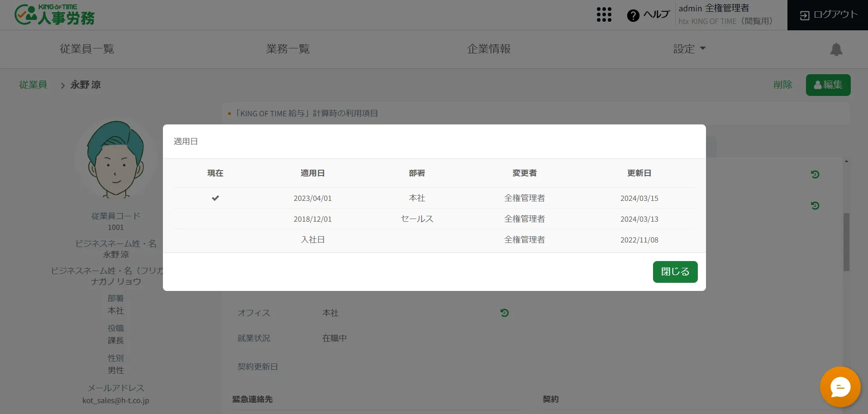Image resolution: width=868 pixels, height=414 pixels.
Task: Go to 業務一覧 menu
Action: point(288,49)
